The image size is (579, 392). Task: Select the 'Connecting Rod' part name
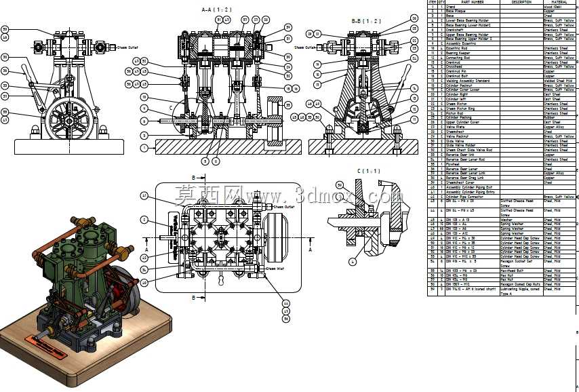point(458,58)
